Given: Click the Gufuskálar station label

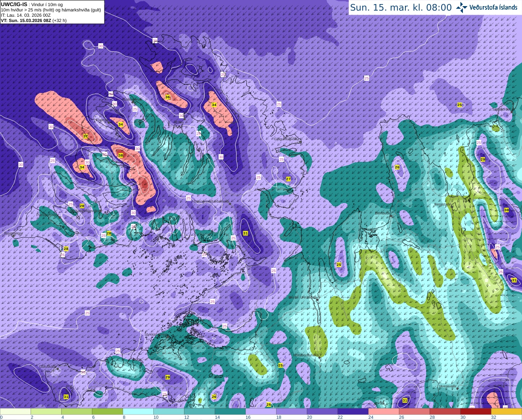Looking at the screenshot, I should pyautogui.click(x=48, y=367).
